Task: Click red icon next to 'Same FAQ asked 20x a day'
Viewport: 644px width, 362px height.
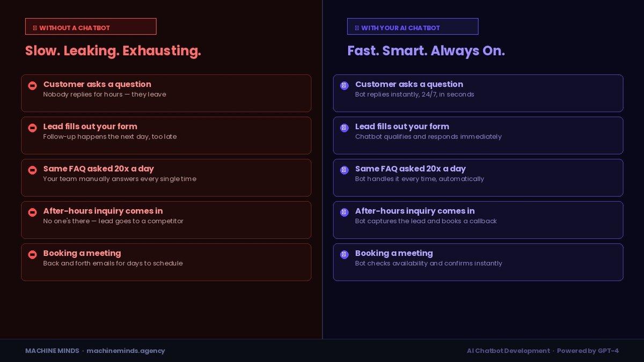Action: click(32, 170)
